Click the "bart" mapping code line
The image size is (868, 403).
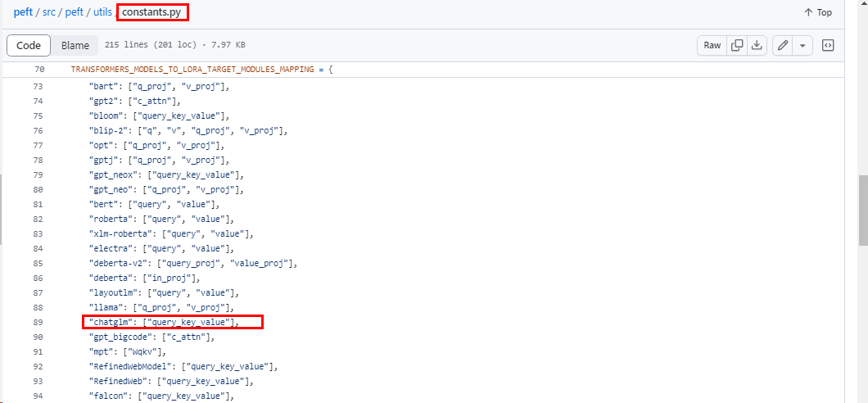tap(159, 87)
